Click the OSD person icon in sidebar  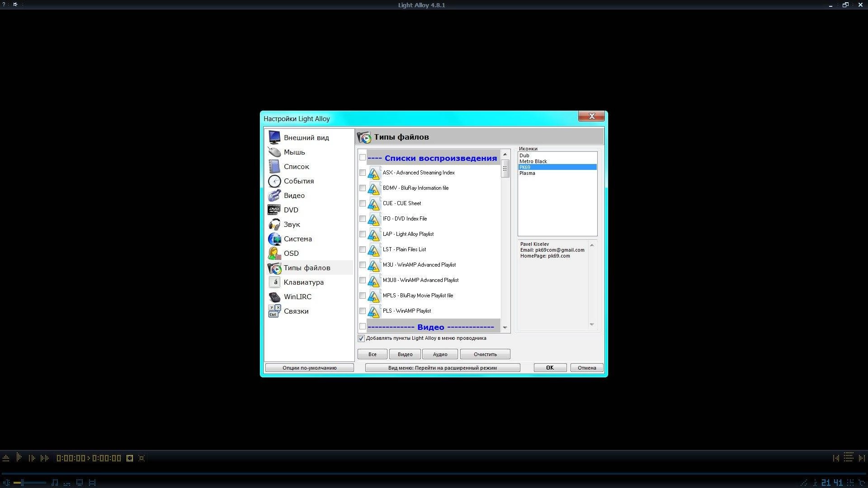point(274,253)
